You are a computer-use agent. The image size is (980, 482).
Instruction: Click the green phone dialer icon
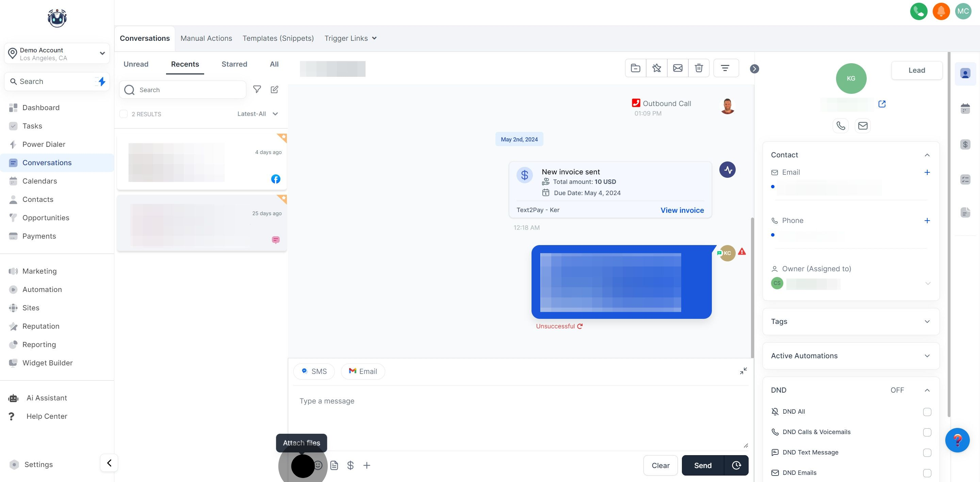(x=918, y=12)
